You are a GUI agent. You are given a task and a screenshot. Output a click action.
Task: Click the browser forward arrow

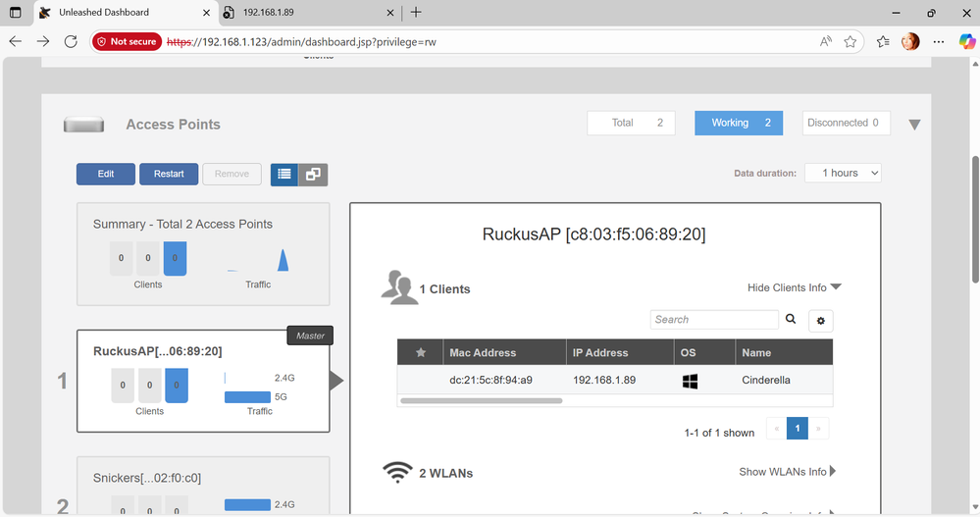click(x=43, y=41)
